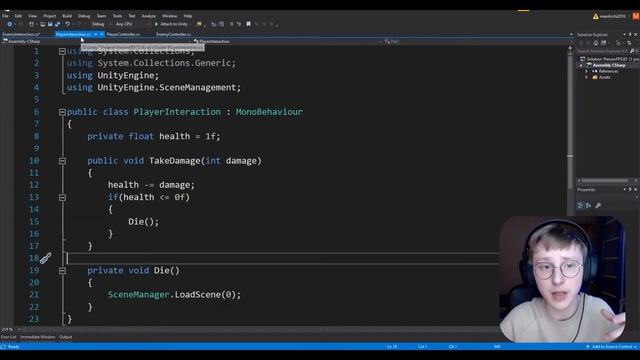Switch to EnemyInteraction.cs tab
Image resolution: width=640 pixels, height=360 pixels.
coord(21,34)
